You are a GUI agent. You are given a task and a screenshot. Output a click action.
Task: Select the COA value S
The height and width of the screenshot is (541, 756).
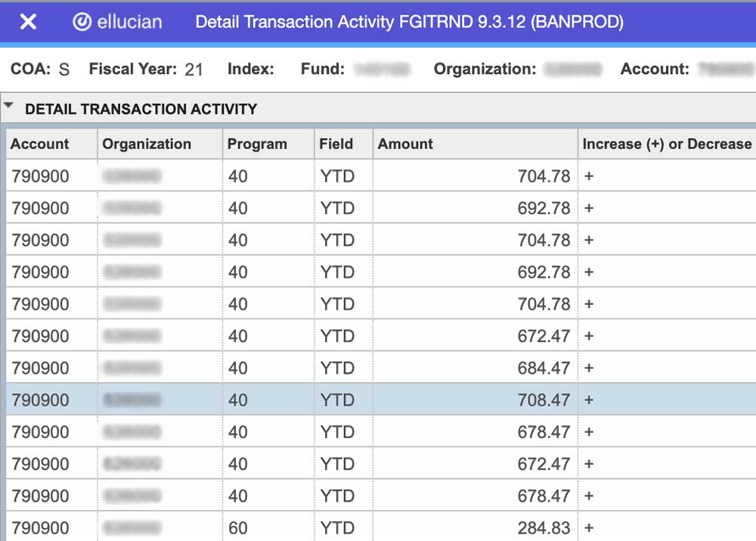[64, 68]
